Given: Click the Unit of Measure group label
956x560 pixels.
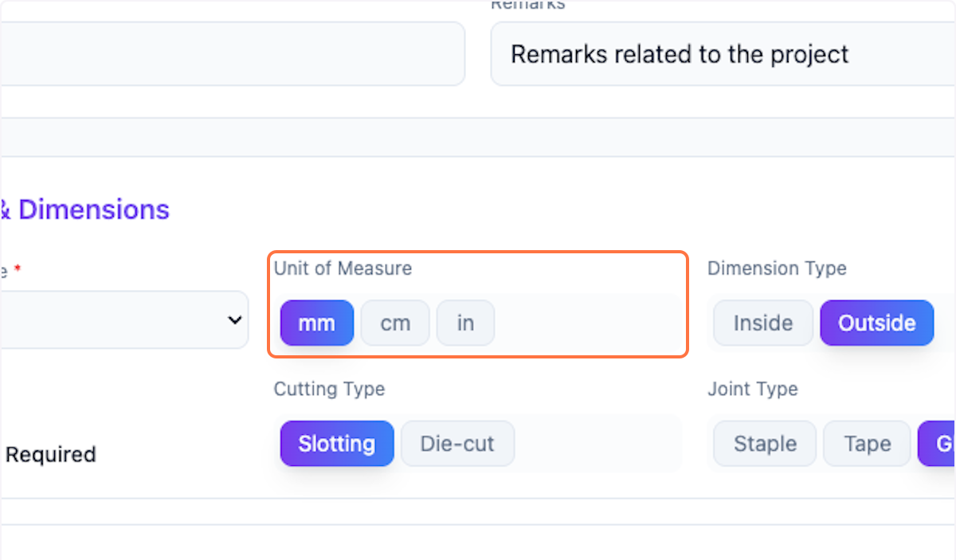Looking at the screenshot, I should tap(343, 268).
